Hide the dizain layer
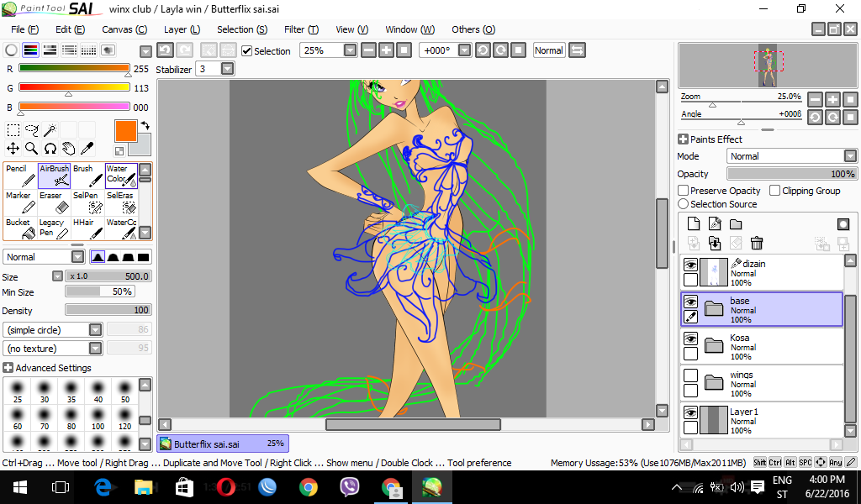Image resolution: width=861 pixels, height=504 pixels. [691, 265]
